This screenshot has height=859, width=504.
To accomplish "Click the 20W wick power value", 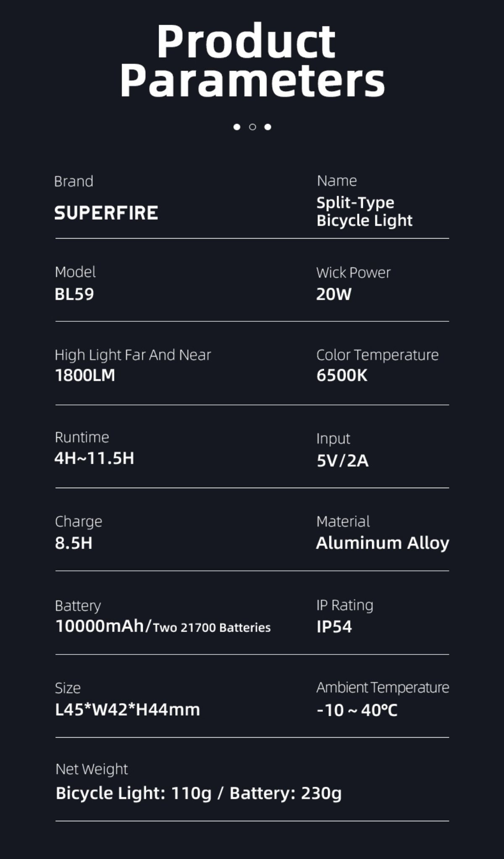I will pyautogui.click(x=334, y=294).
